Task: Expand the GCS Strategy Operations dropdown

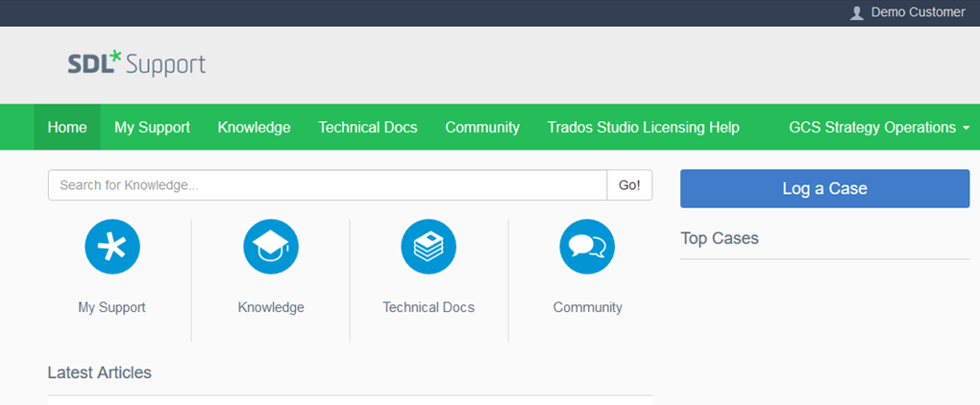Action: pyautogui.click(x=879, y=128)
